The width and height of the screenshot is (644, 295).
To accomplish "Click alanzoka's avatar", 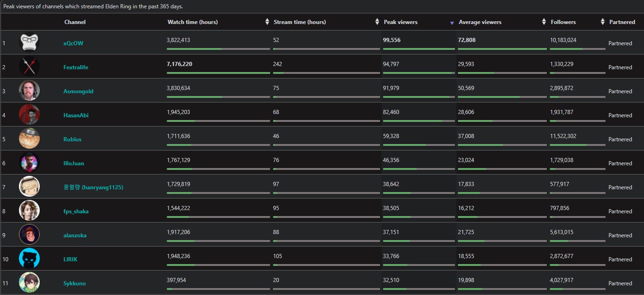I will (x=29, y=235).
